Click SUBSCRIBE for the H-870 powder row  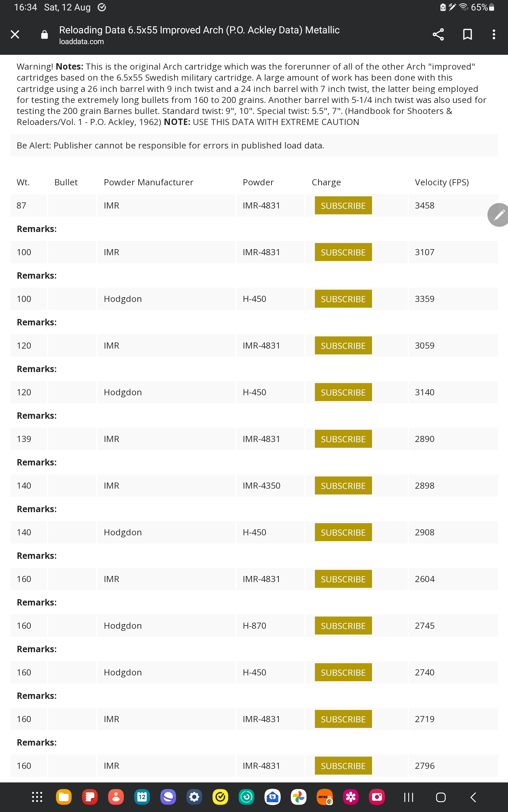343,626
